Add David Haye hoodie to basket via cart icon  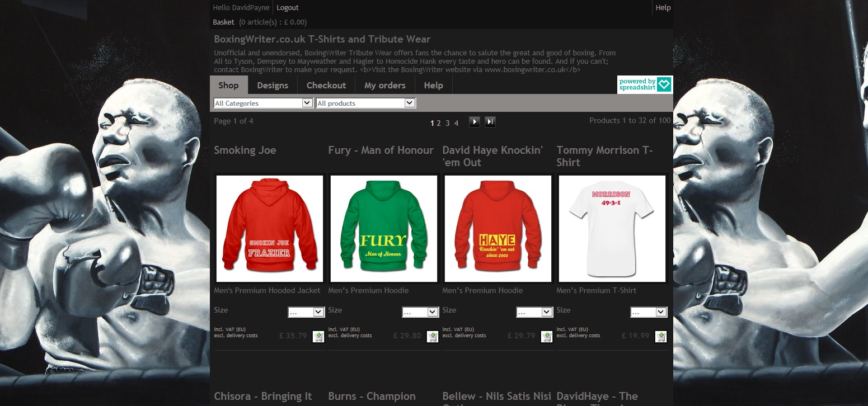tap(547, 336)
